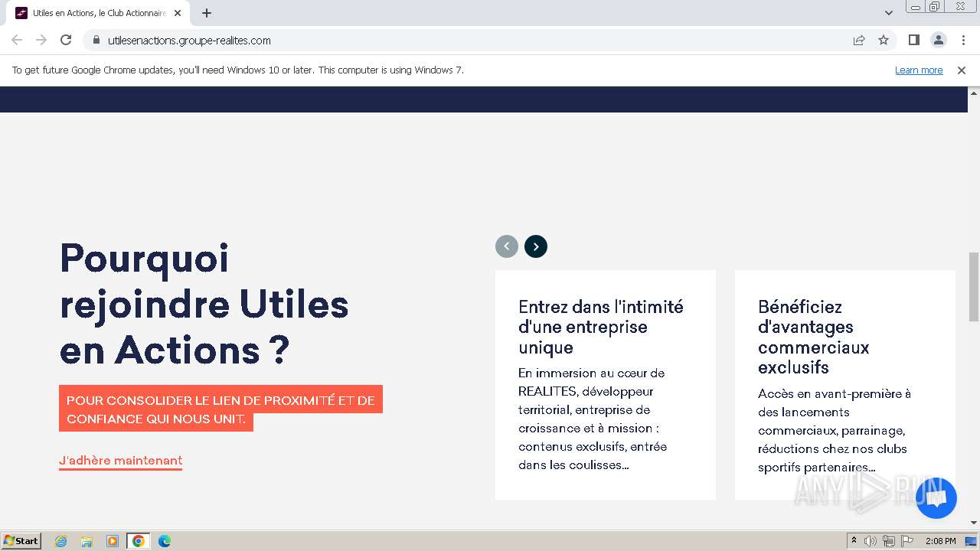Dismiss the Chrome update notification bar
The height and width of the screenshot is (551, 980).
click(962, 70)
